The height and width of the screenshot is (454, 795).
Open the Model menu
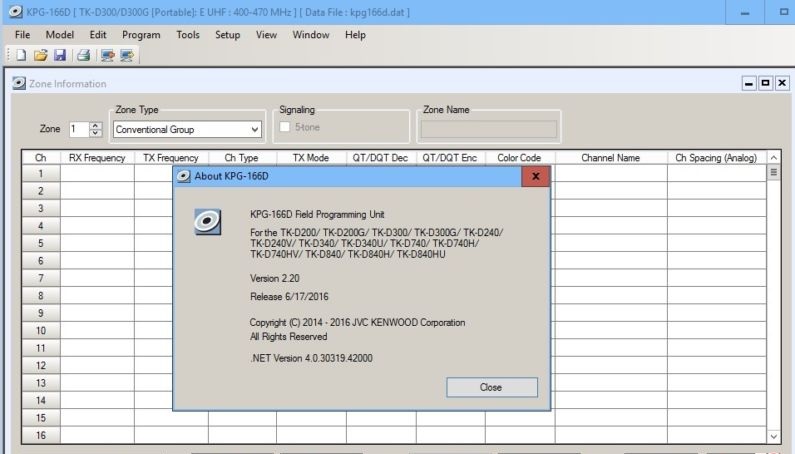[x=60, y=34]
